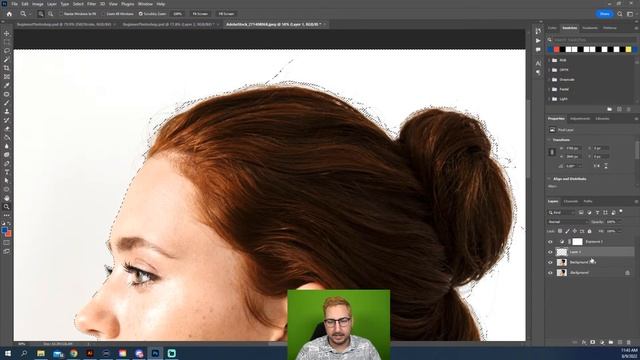Choose Zoom Out mode in options bar
The height and width of the screenshot is (360, 640).
[51, 14]
